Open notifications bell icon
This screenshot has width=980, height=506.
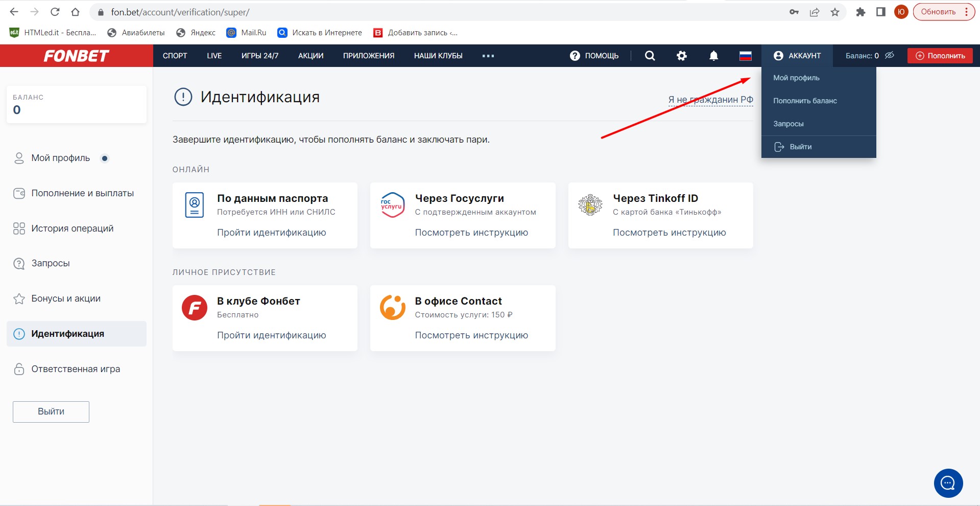point(713,56)
